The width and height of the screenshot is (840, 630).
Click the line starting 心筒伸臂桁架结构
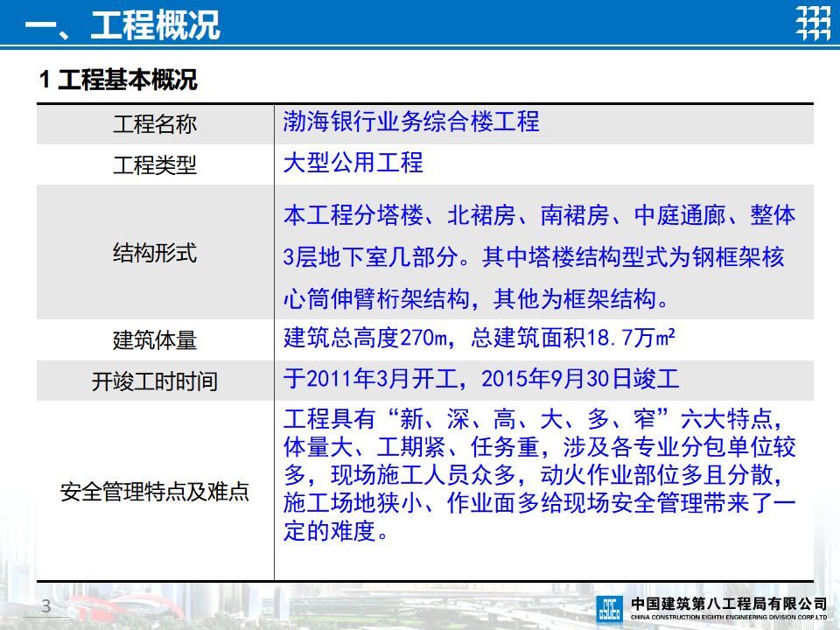476,298
